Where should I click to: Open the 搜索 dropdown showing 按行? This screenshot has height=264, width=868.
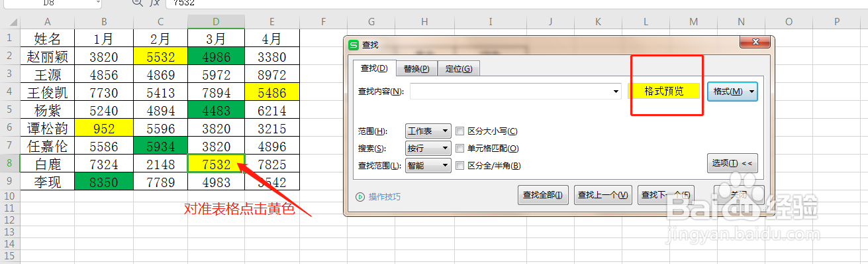coord(428,149)
